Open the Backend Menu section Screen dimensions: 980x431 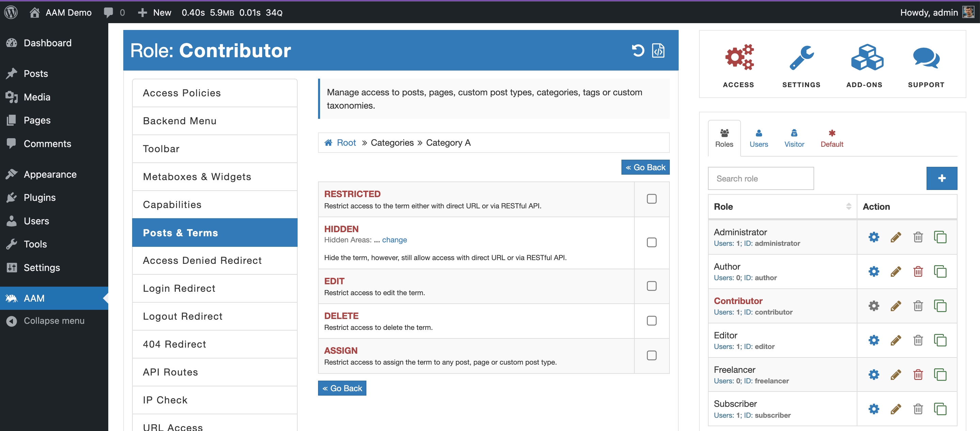[x=215, y=121]
